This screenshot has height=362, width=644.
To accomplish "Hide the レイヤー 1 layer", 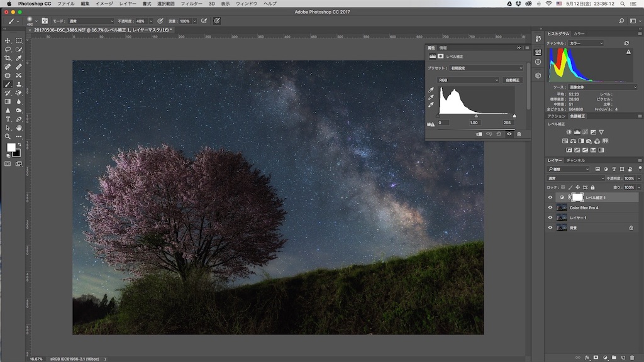I will click(x=550, y=217).
